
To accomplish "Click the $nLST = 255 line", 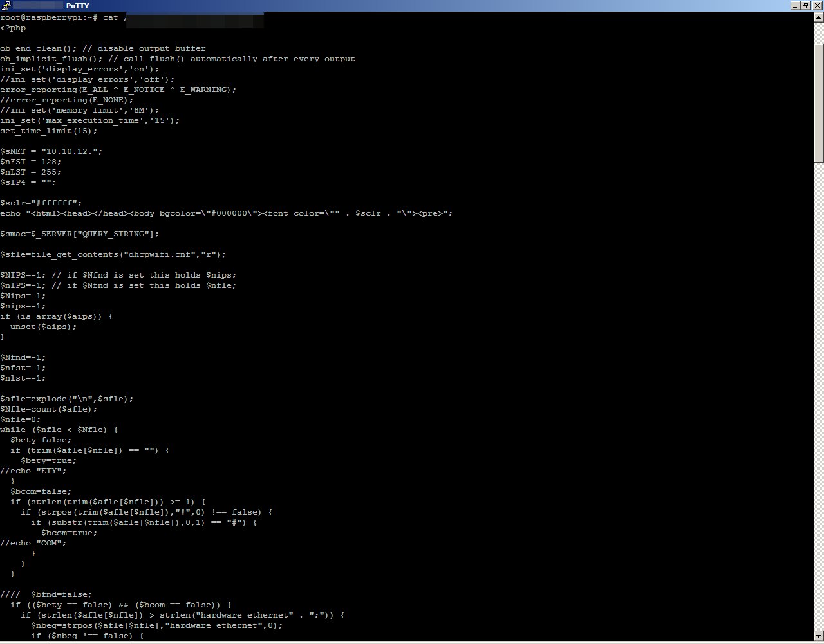I will (x=31, y=172).
